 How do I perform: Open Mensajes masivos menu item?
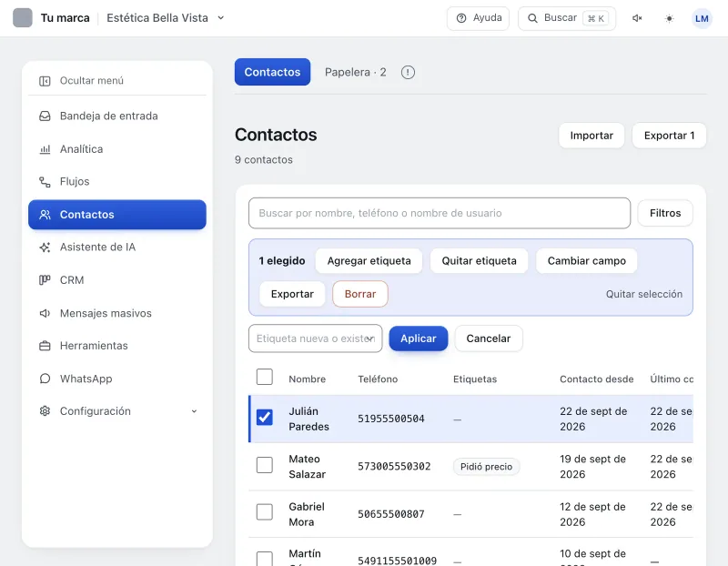coord(117,313)
